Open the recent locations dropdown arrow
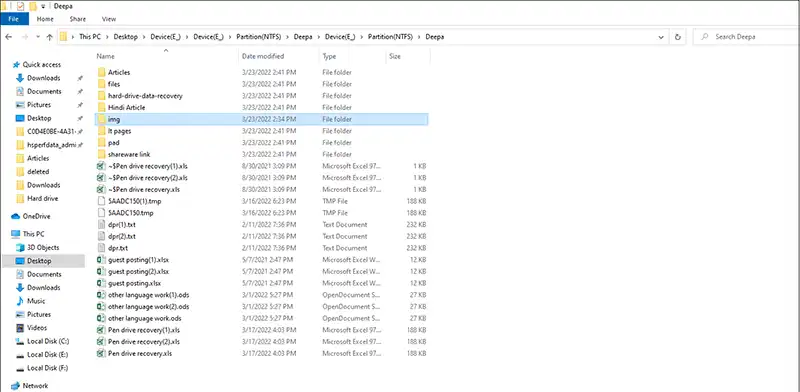Viewport: 800px width, 392px height. (x=38, y=37)
